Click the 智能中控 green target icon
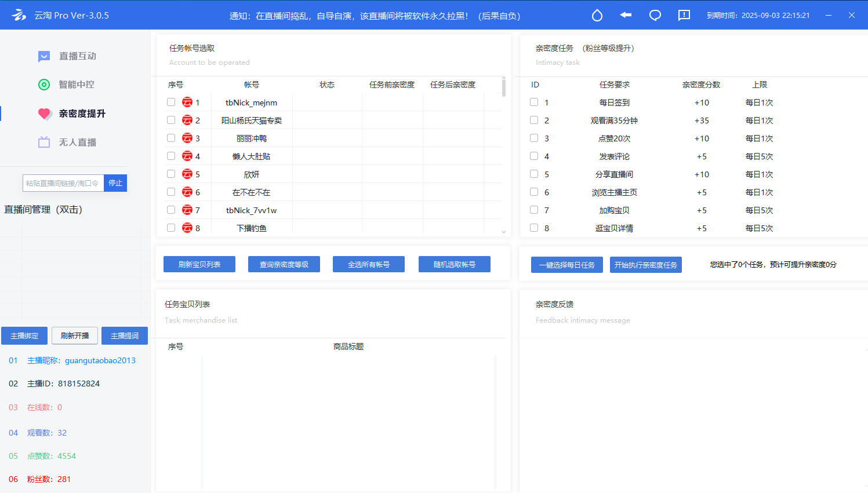This screenshot has width=868, height=493. tap(44, 85)
